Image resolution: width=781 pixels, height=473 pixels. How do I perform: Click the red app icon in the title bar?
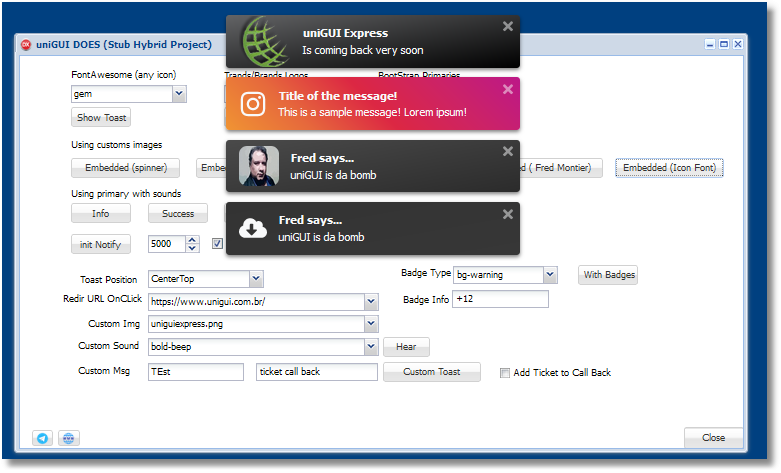26,45
